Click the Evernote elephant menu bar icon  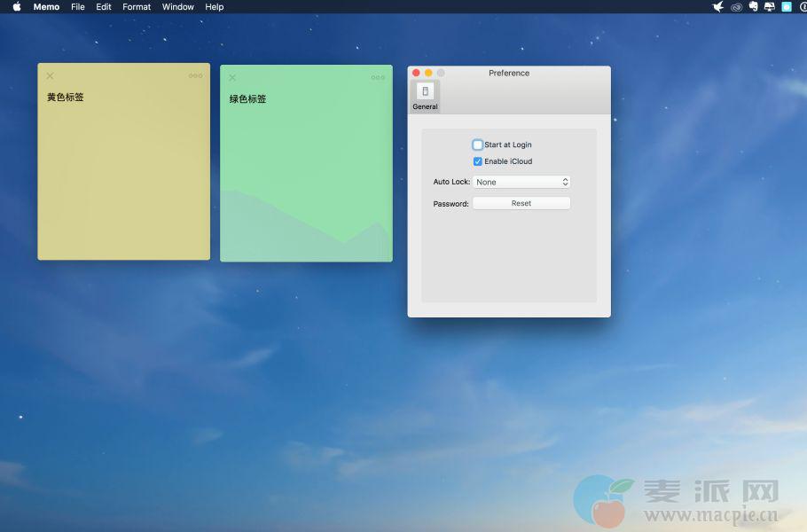click(x=753, y=7)
